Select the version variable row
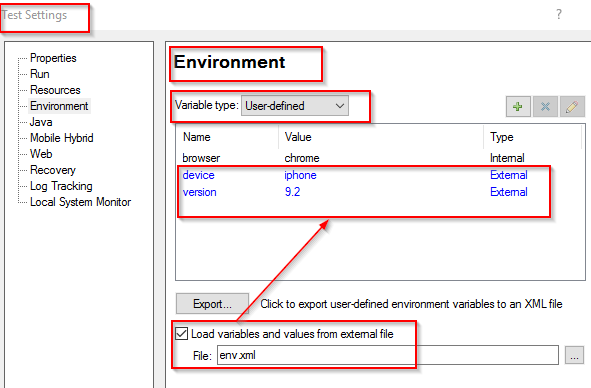The width and height of the screenshot is (591, 388). [x=380, y=192]
